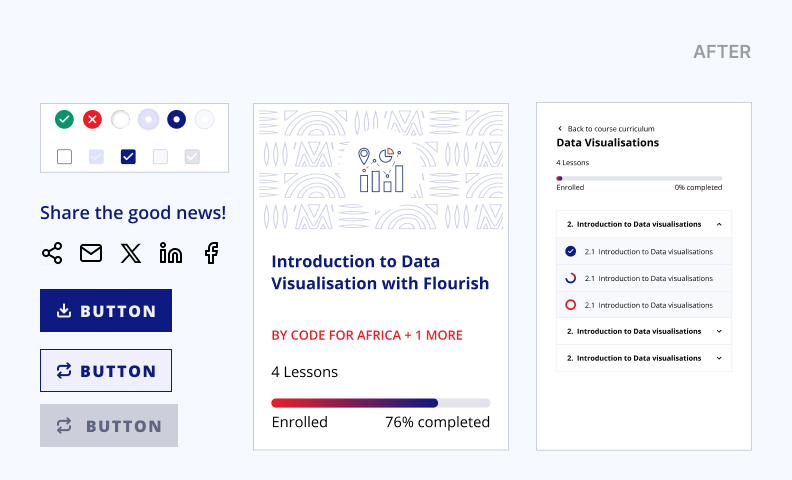792x480 pixels.
Task: Click the red X error icon
Action: pyautogui.click(x=92, y=120)
